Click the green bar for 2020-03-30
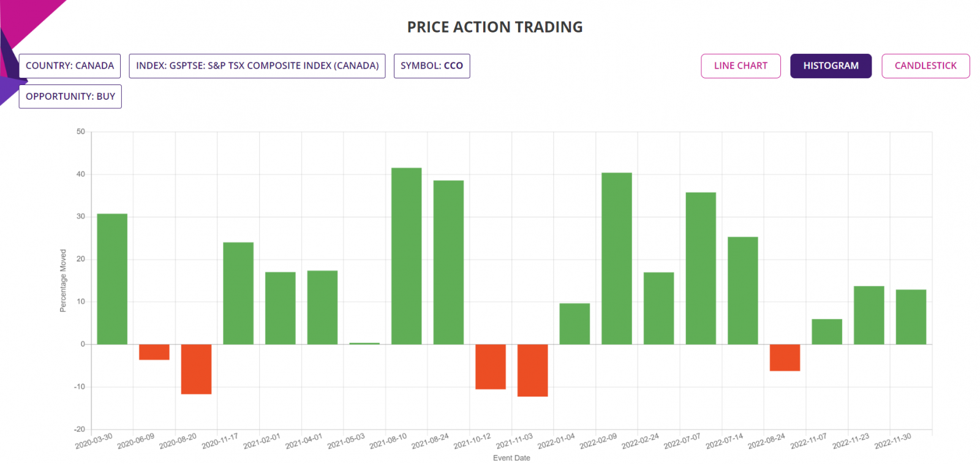The image size is (980, 464). pyautogui.click(x=112, y=279)
